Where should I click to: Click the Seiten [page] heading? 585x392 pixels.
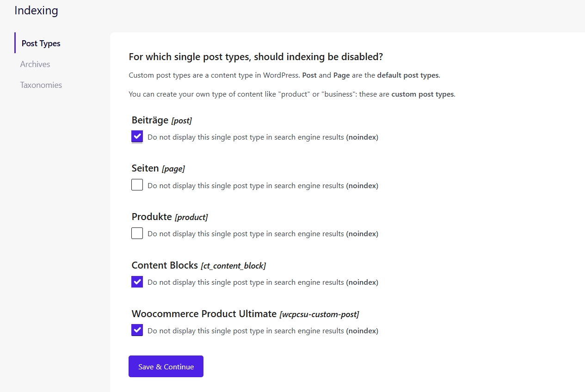click(158, 168)
